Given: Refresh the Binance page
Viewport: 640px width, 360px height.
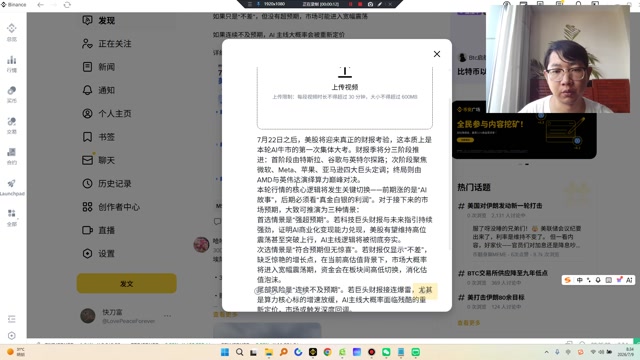Looking at the screenshot, I should click(67, 5).
